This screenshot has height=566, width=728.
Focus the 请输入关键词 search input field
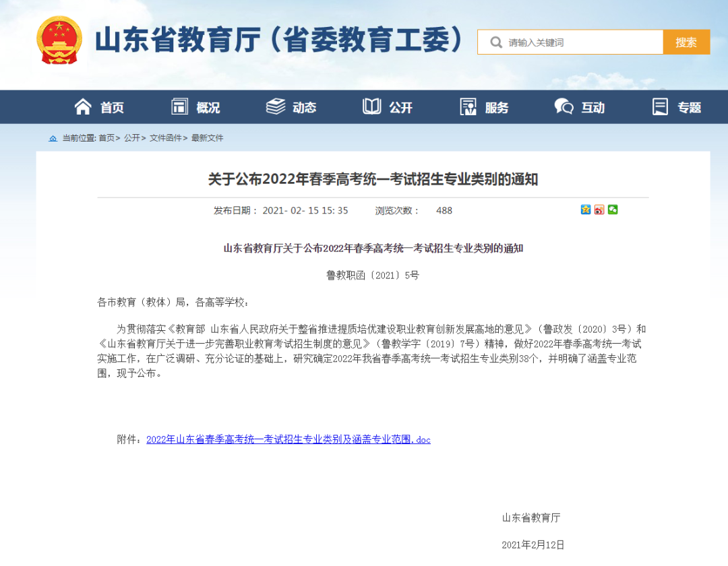tap(580, 42)
